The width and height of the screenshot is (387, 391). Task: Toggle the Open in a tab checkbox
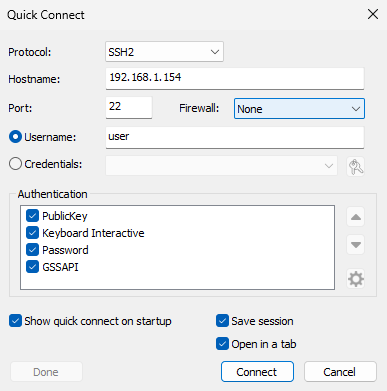coord(222,344)
